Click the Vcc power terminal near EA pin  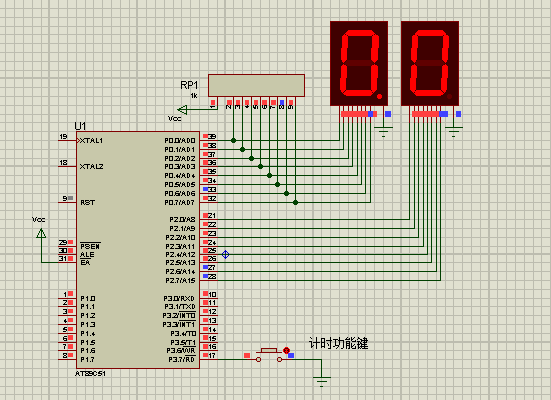[41, 233]
